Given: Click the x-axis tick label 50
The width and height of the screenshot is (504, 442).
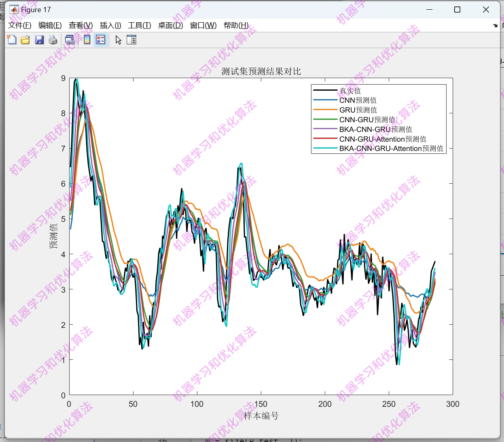Looking at the screenshot, I should 133,404.
